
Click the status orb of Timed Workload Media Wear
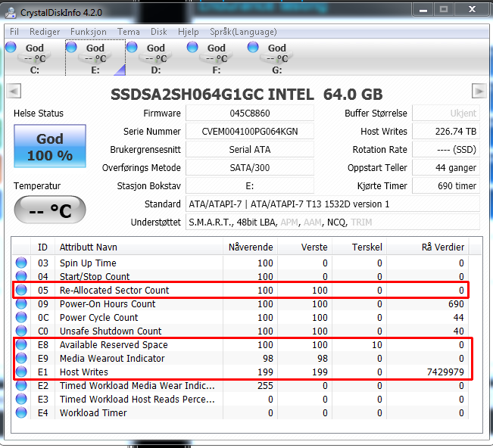click(x=21, y=385)
